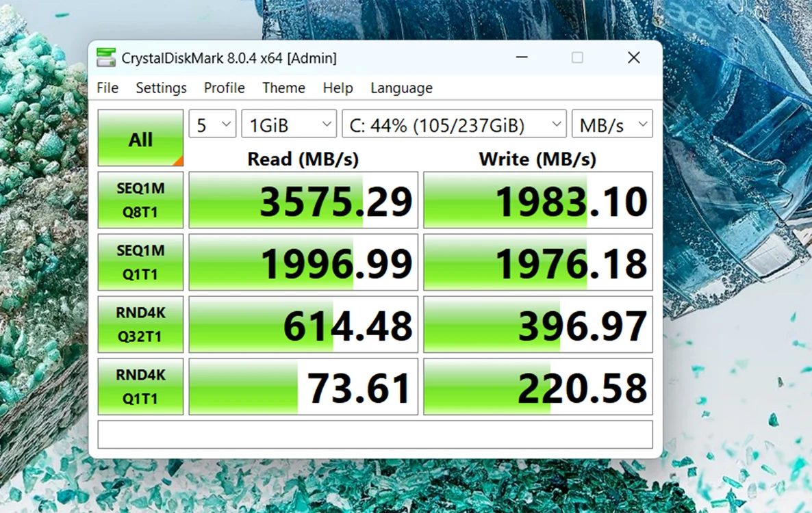Open the test count dropdown showing 5
The width and height of the screenshot is (812, 513).
click(x=212, y=124)
